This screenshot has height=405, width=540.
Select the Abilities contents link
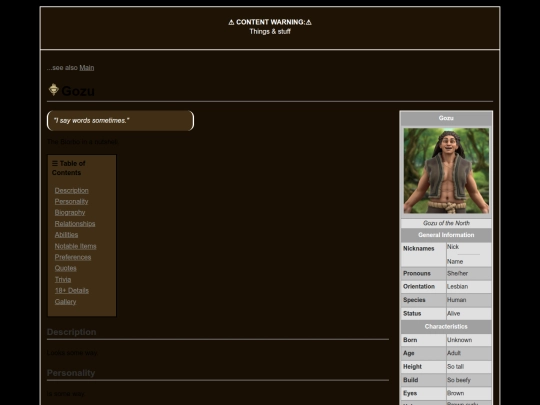66,235
